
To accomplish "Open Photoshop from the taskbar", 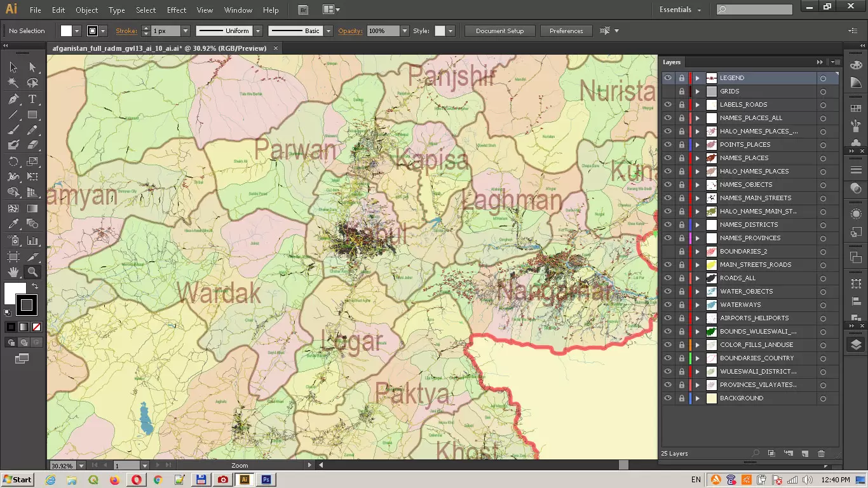I will (266, 480).
